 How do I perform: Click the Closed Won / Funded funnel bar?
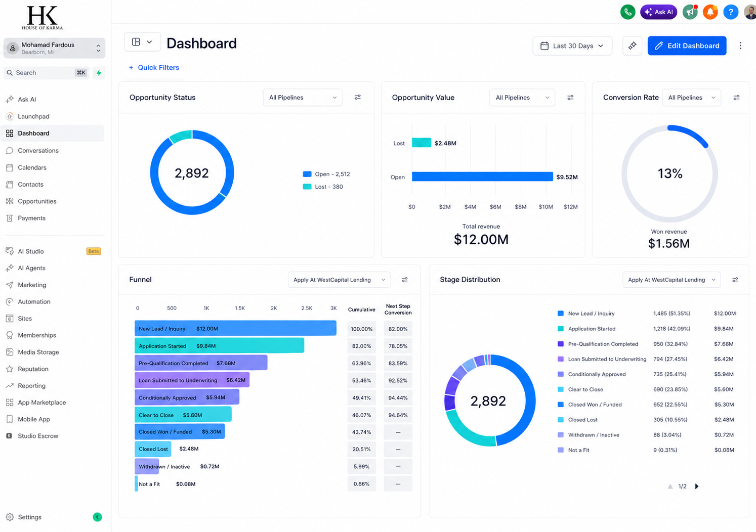[180, 431]
